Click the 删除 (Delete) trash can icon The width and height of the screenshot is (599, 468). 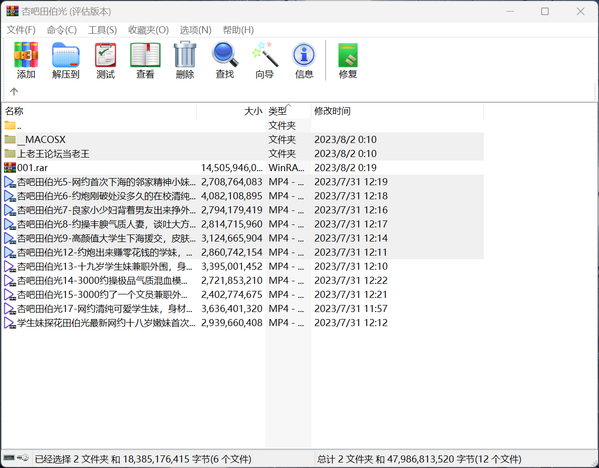pyautogui.click(x=185, y=60)
